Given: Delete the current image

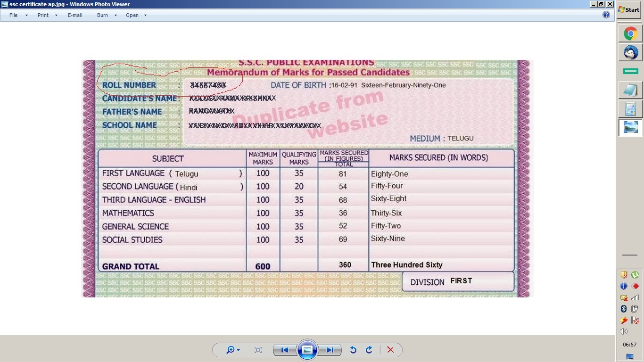Looking at the screenshot, I should 390,350.
